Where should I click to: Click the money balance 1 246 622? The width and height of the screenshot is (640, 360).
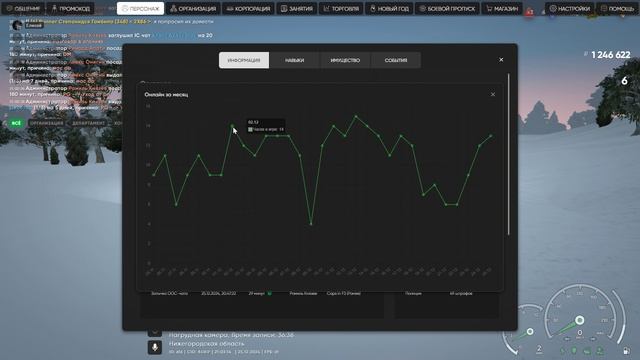[x=610, y=55]
